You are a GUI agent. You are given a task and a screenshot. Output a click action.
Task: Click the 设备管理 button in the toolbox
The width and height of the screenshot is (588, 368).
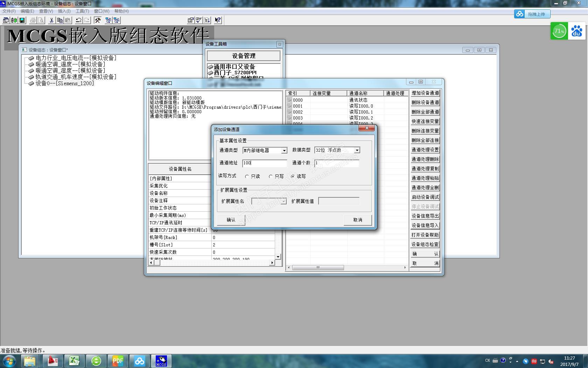[244, 56]
